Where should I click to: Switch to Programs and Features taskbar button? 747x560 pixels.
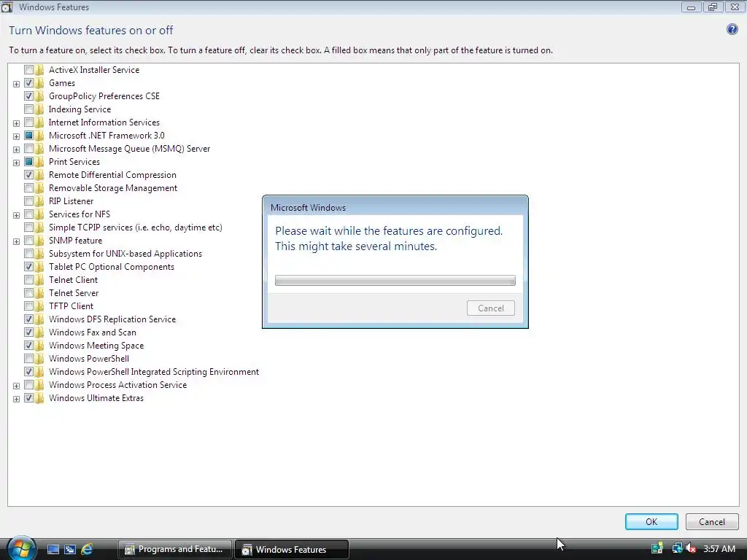pos(175,549)
